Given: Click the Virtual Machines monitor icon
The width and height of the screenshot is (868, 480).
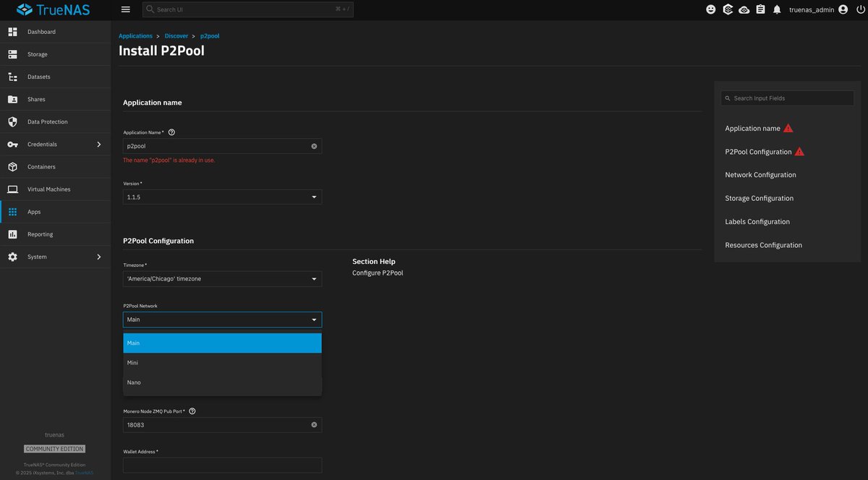Looking at the screenshot, I should [x=12, y=189].
